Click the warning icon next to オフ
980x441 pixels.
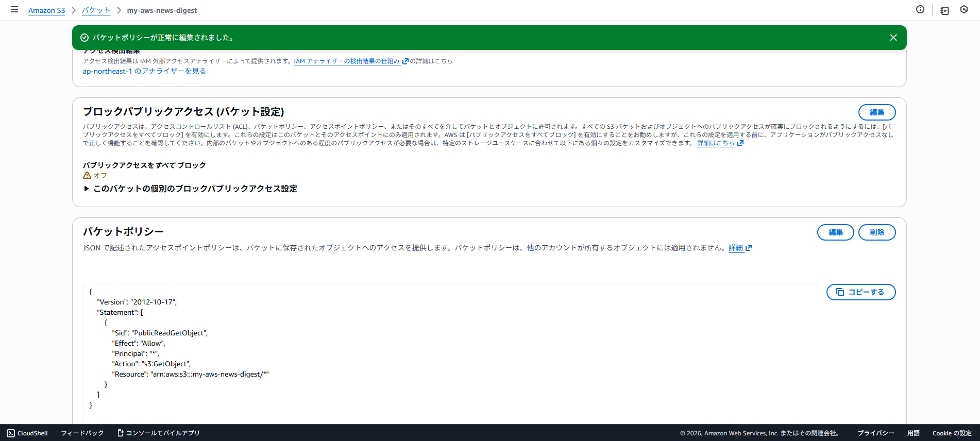(x=87, y=176)
